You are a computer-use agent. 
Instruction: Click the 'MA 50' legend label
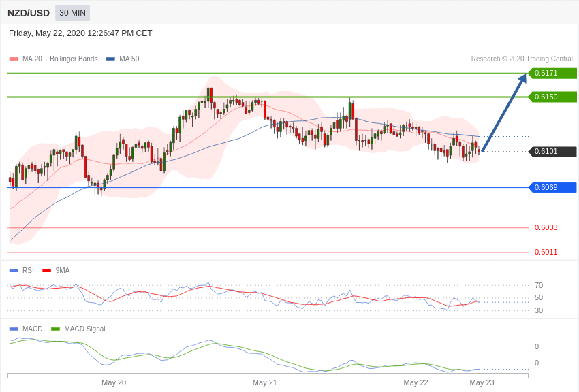tap(129, 59)
